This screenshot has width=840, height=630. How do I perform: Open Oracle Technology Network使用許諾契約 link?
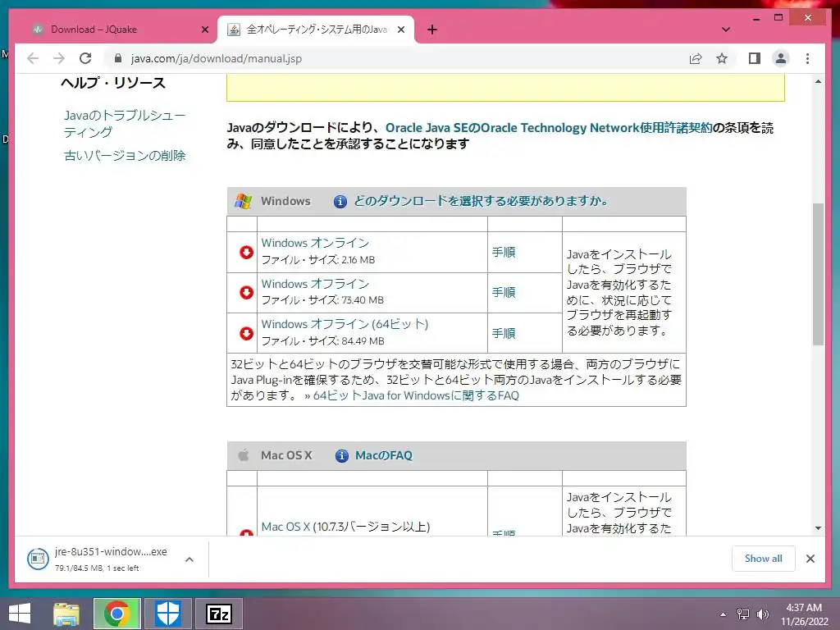[549, 127]
